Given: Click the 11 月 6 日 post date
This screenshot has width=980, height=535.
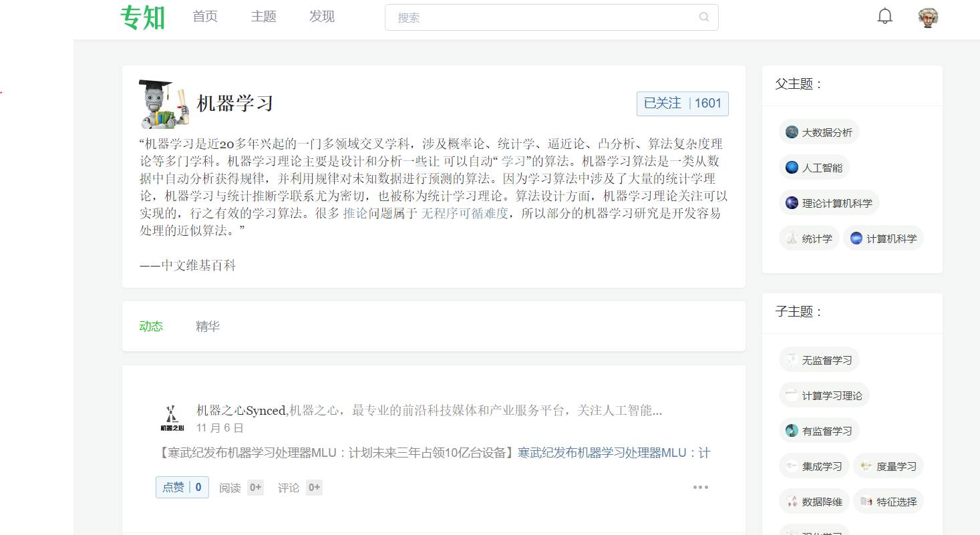Looking at the screenshot, I should coord(220,428).
